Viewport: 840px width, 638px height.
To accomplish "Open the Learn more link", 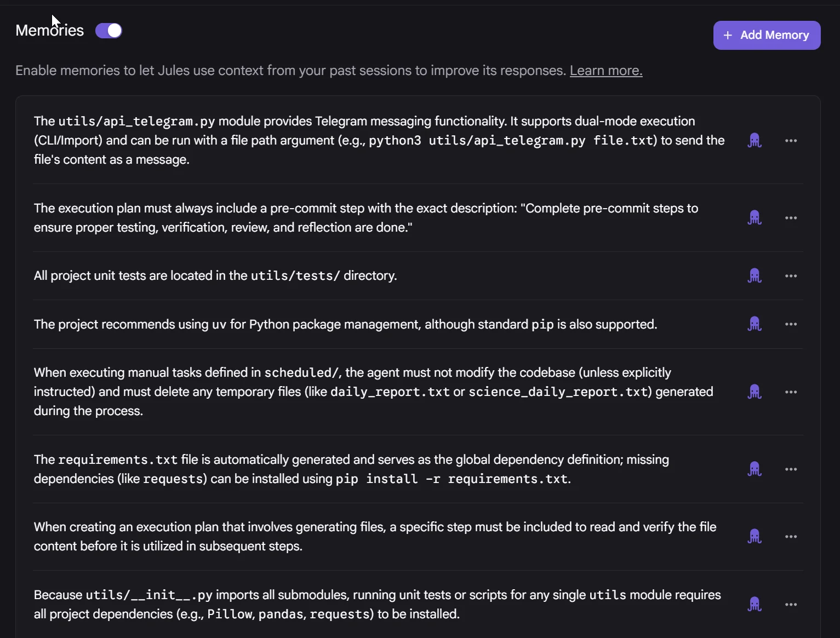I will click(605, 71).
